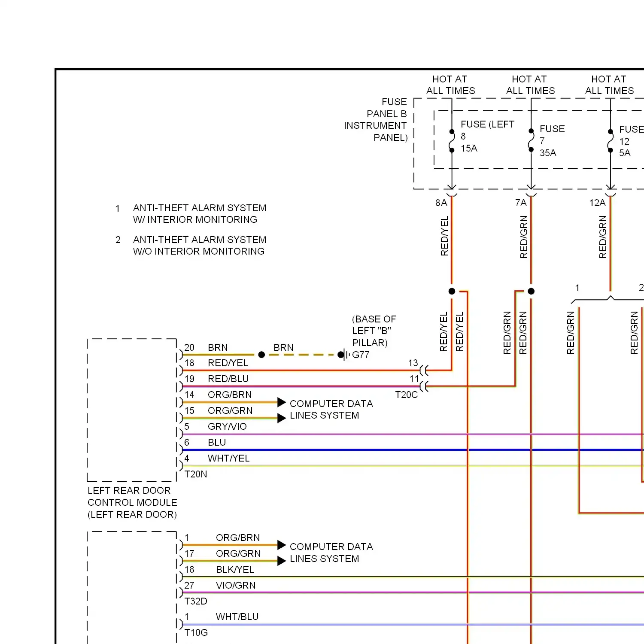644x644 pixels.
Task: Click the splice dot on BRN wire
Action: pos(261,355)
